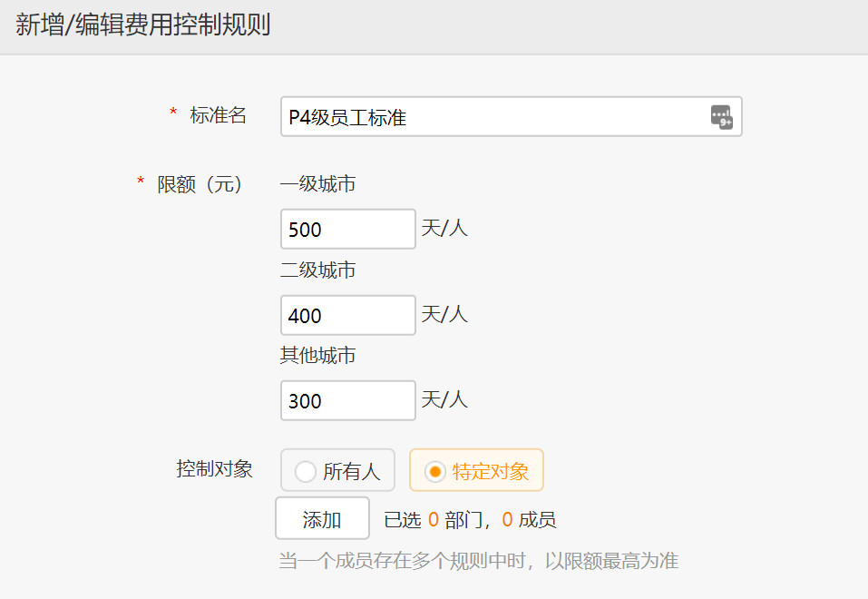Click the password manager icon in 标准名 field

tap(721, 117)
